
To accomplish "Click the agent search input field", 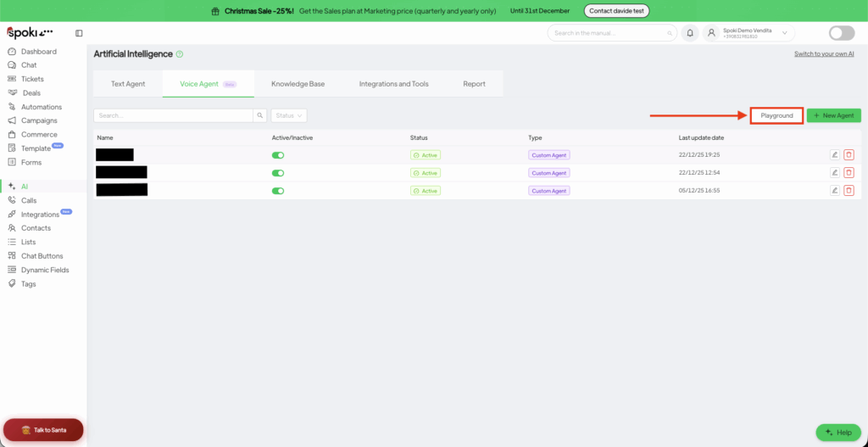I will coord(173,115).
